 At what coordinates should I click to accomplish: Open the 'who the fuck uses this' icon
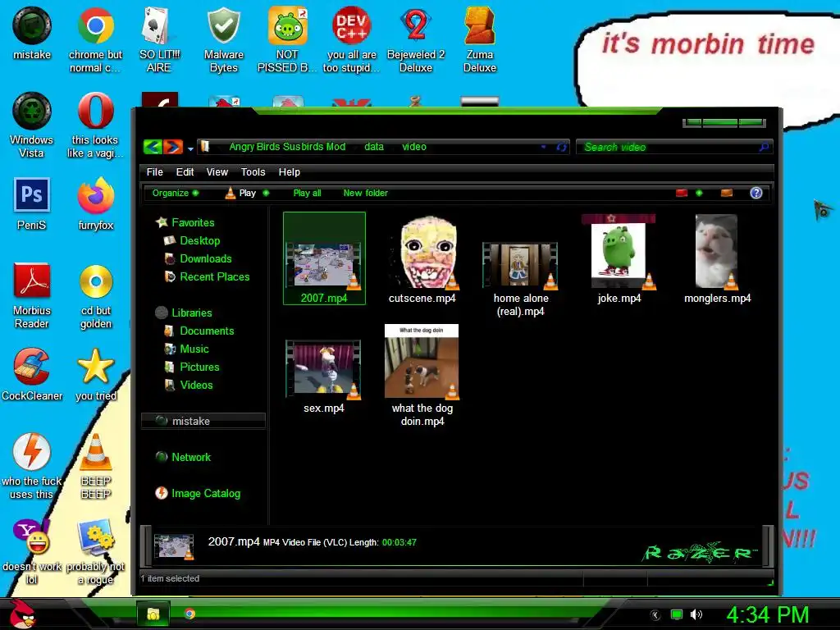[x=32, y=466]
